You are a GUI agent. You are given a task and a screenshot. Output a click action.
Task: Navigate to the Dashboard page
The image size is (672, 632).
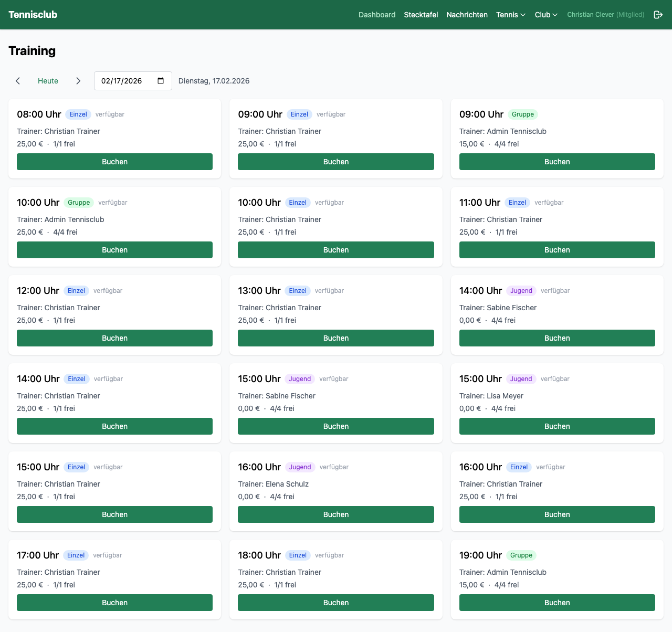point(377,15)
